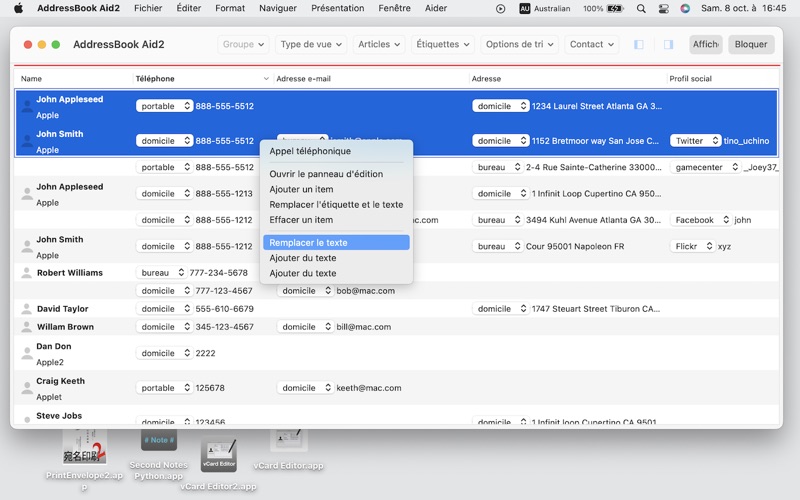This screenshot has height=500, width=800.
Task: Click the Australian input source flag icon
Action: [524, 8]
